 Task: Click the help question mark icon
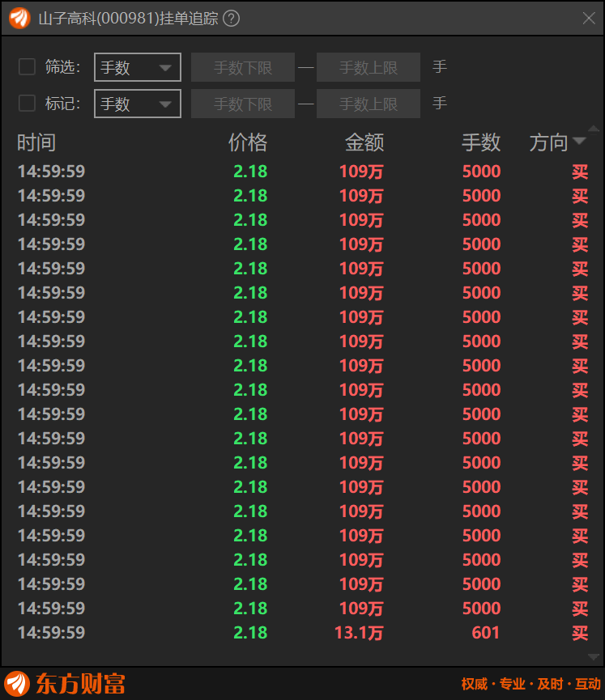tap(231, 19)
